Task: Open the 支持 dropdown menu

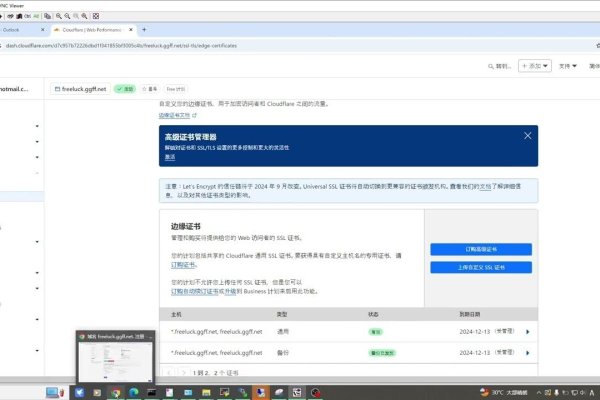Action: 568,66
